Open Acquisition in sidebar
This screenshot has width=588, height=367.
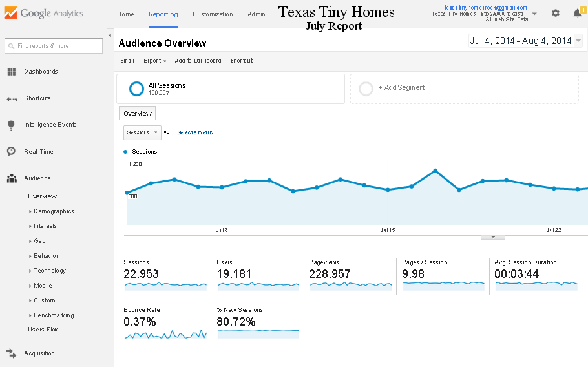pos(39,353)
